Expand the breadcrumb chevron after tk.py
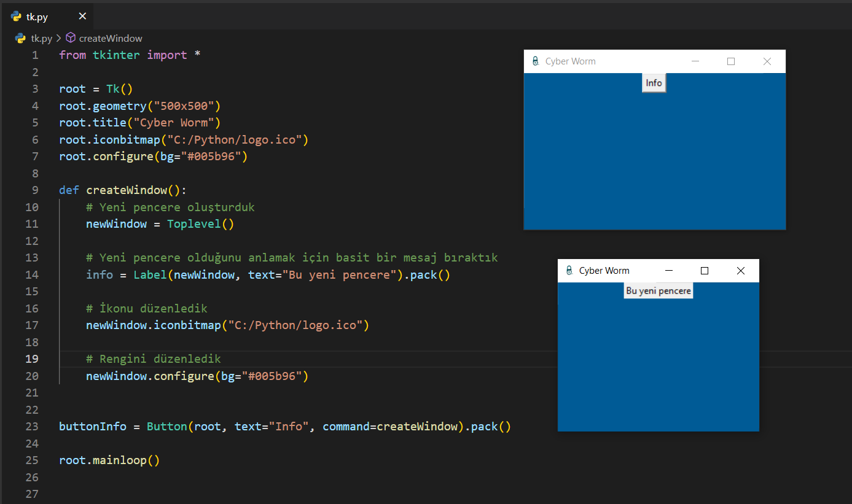The width and height of the screenshot is (852, 504). (x=59, y=38)
